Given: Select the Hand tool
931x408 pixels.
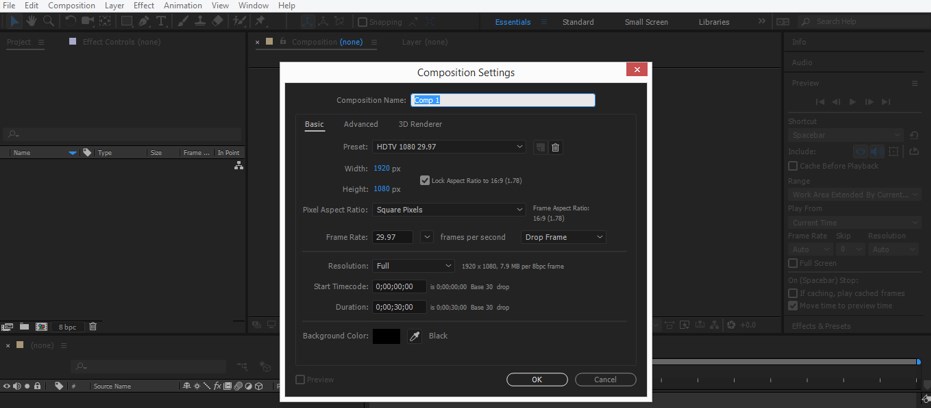Looking at the screenshot, I should point(31,21).
